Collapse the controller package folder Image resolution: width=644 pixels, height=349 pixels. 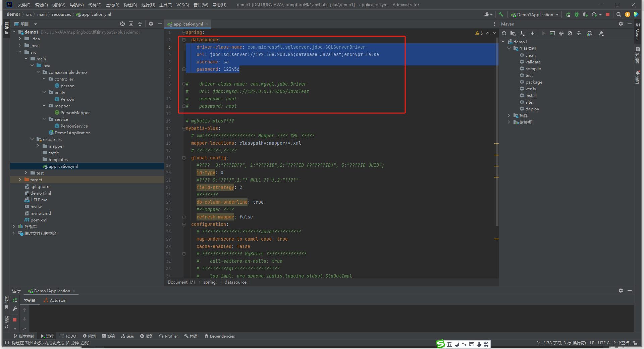pos(44,79)
